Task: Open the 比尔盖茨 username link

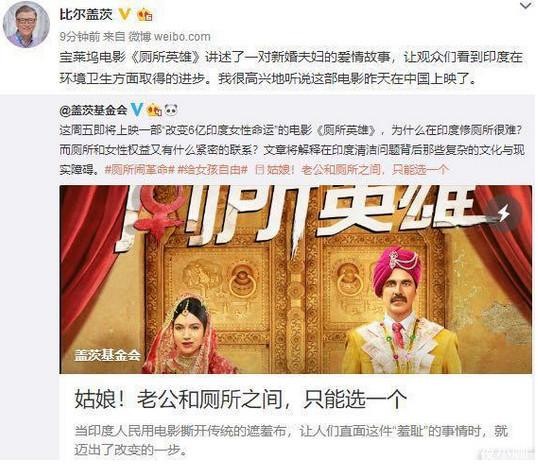Action: (x=86, y=14)
